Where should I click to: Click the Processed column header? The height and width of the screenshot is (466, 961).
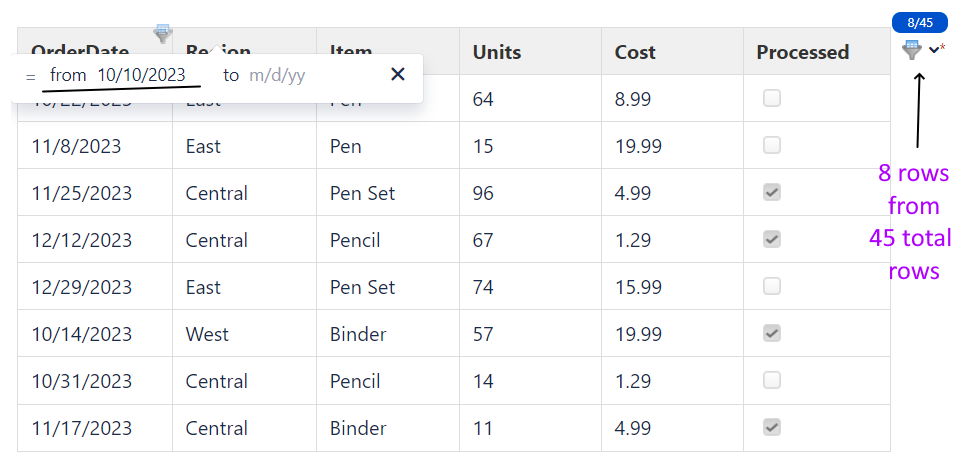pos(803,52)
